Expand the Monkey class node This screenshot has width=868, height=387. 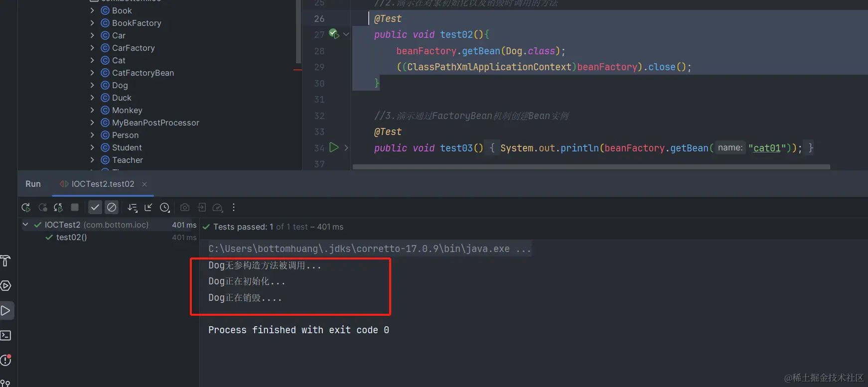tap(92, 110)
